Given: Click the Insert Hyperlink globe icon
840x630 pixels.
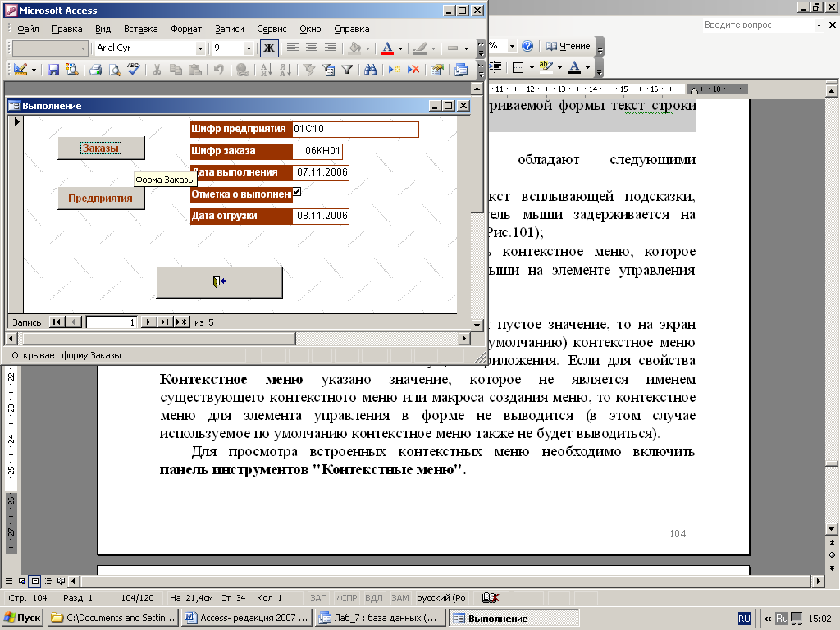Looking at the screenshot, I should point(242,69).
